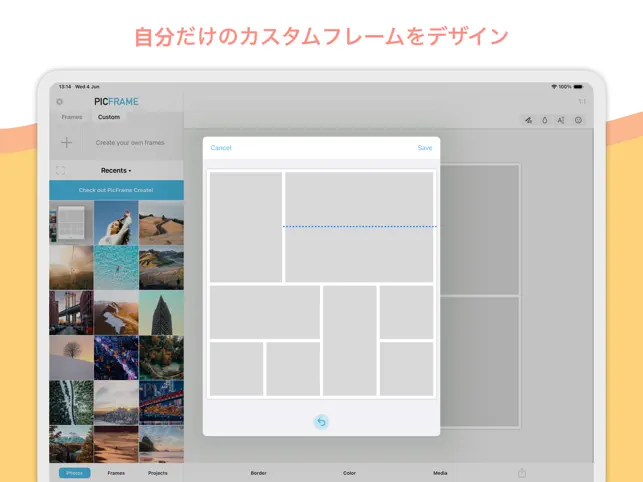Screen dimensions: 643x482
Task: Expand the Recents album dropdown
Action: (116, 170)
